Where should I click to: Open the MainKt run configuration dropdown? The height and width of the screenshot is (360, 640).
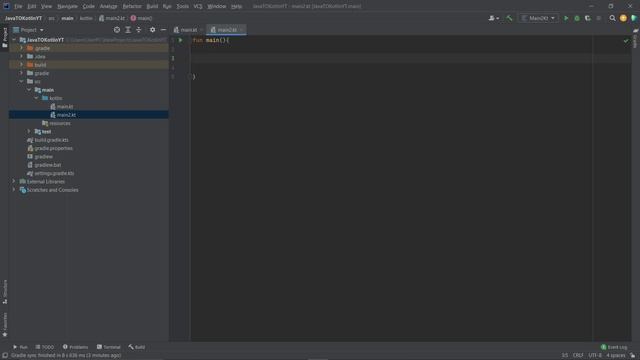[538, 18]
